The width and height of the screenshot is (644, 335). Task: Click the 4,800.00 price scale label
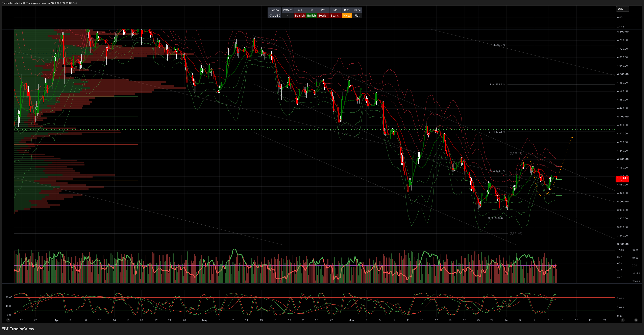click(622, 31)
